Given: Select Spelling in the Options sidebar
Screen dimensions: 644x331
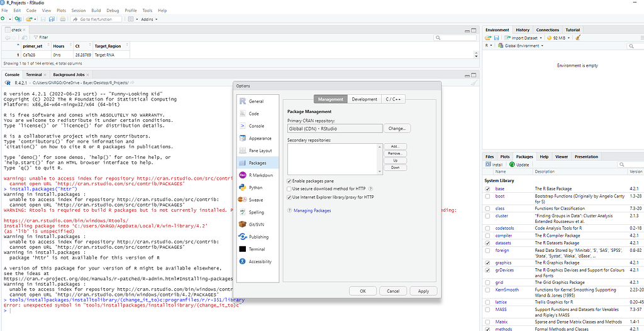Looking at the screenshot, I should [258, 212].
